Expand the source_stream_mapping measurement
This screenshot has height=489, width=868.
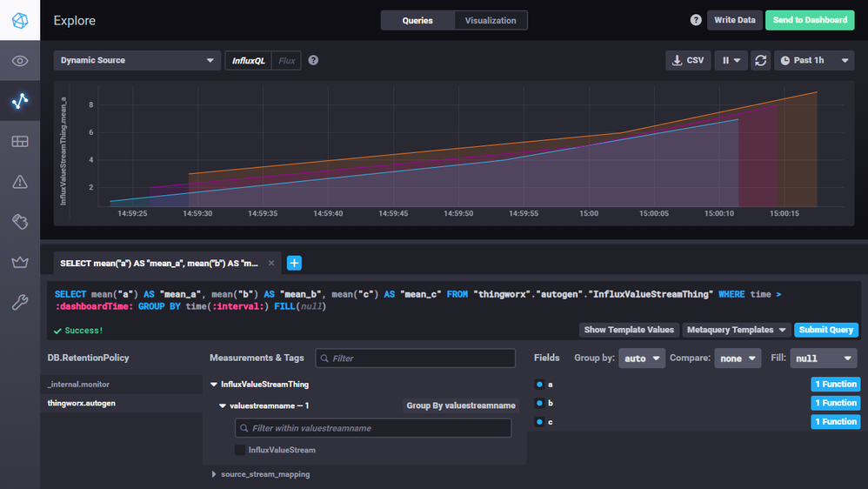tap(261, 474)
